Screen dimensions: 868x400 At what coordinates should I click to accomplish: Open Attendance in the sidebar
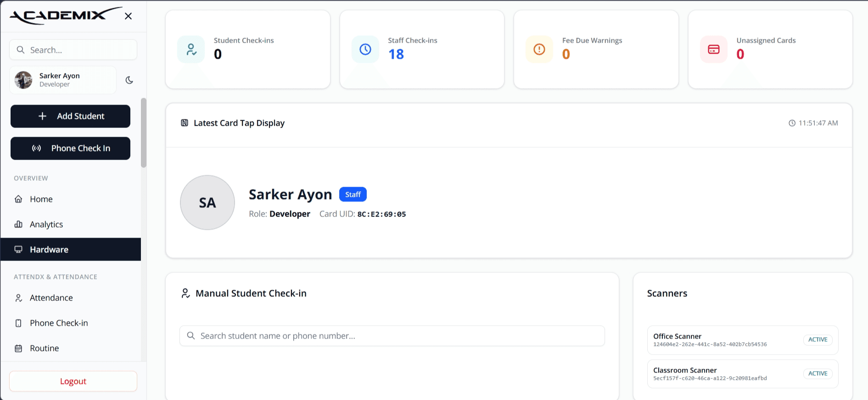coord(71,298)
